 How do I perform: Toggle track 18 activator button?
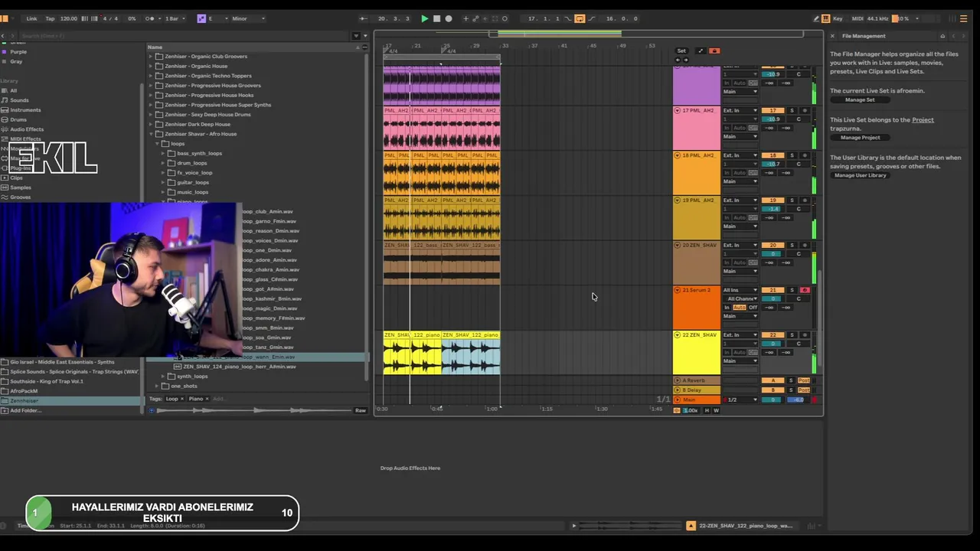click(x=773, y=155)
